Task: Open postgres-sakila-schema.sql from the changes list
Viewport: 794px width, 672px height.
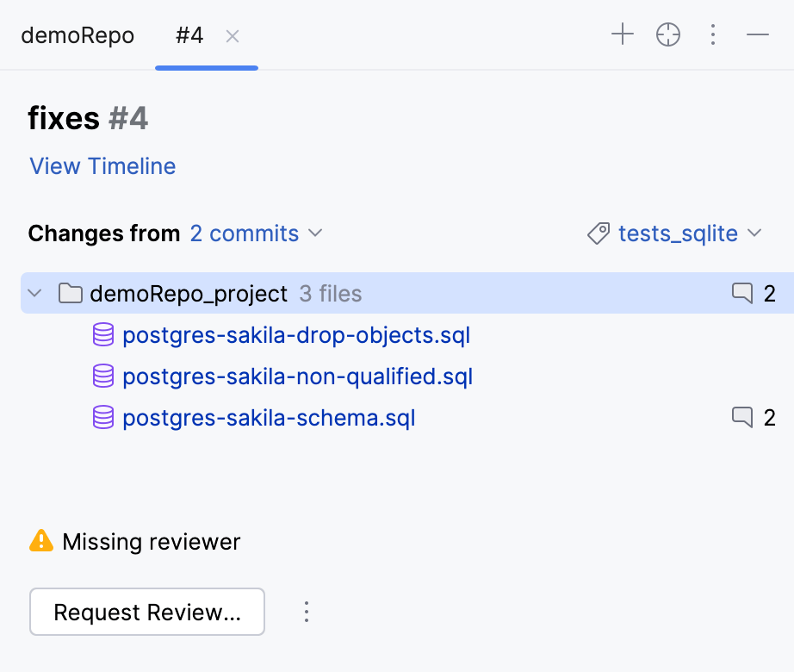Action: click(x=269, y=417)
